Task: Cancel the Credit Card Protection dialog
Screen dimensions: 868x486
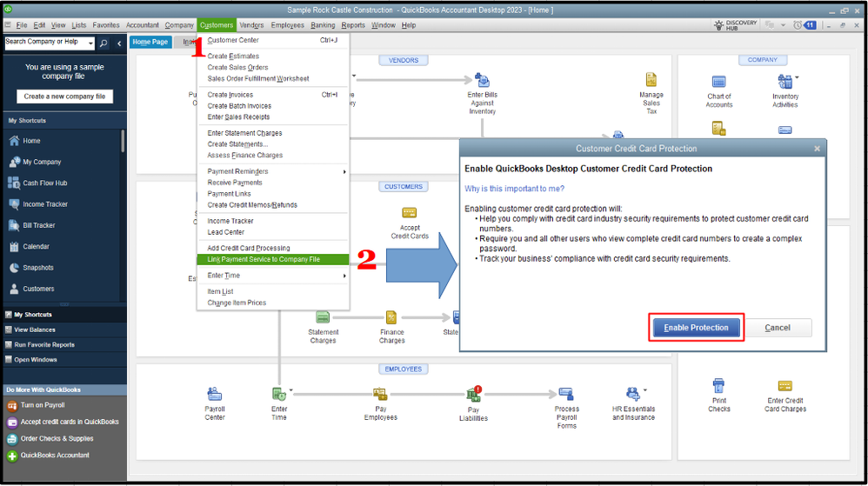Action: (778, 328)
